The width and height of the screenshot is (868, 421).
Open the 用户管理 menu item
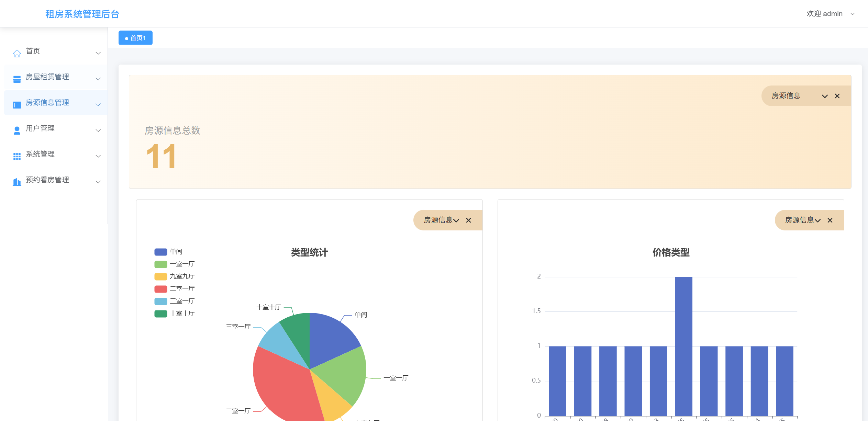point(40,128)
